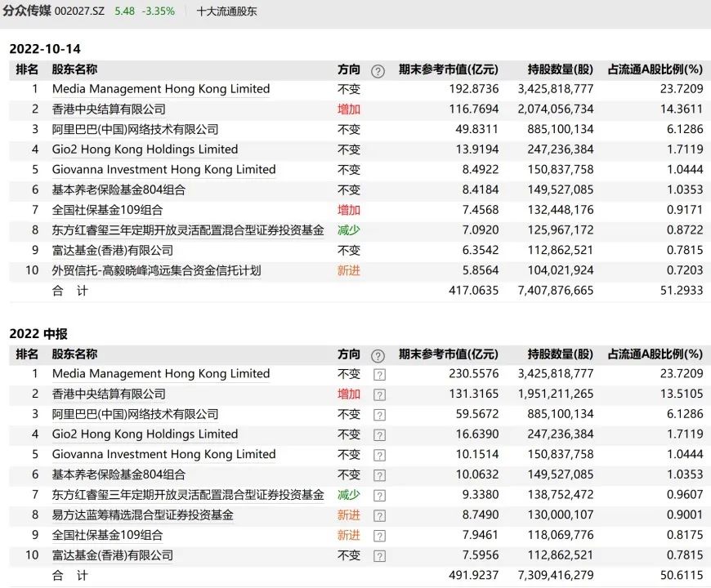Click 期末参考市值(亿元) header in 2022-10-14 table

pos(449,69)
